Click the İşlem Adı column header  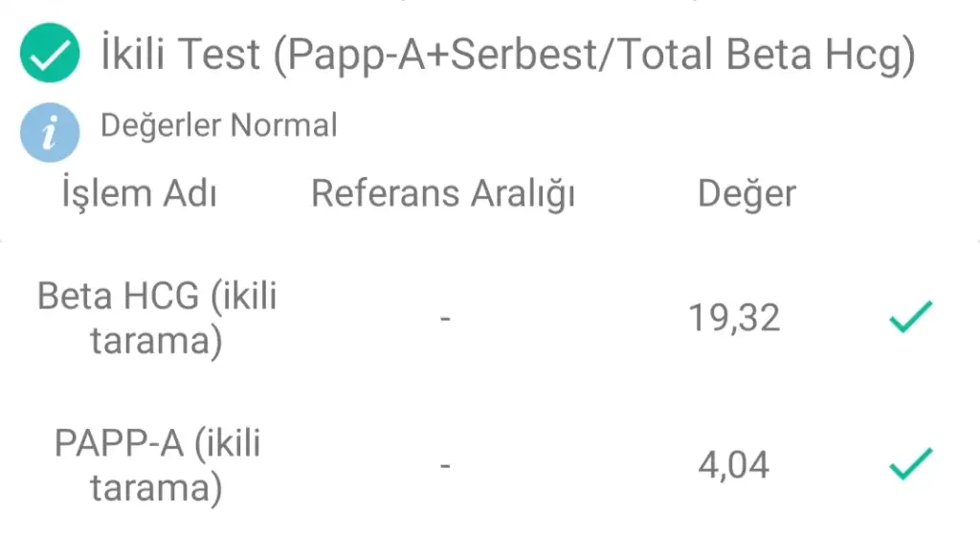coord(139,193)
